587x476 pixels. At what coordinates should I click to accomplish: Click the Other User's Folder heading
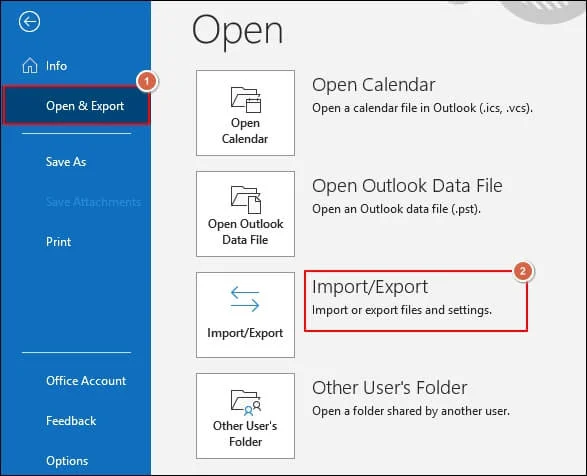click(x=390, y=388)
